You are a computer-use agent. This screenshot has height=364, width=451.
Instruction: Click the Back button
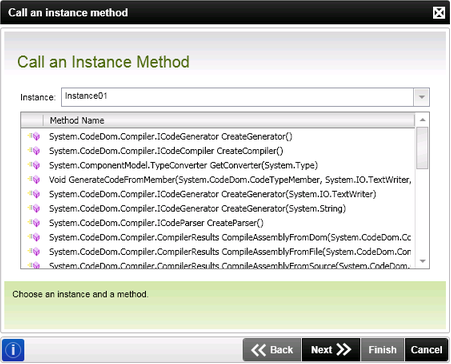[x=272, y=350]
